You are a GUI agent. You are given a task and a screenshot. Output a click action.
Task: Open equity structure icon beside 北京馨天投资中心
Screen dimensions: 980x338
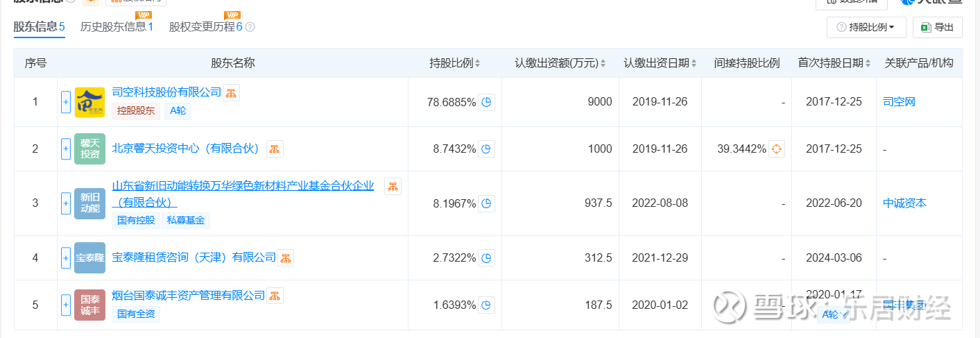275,149
